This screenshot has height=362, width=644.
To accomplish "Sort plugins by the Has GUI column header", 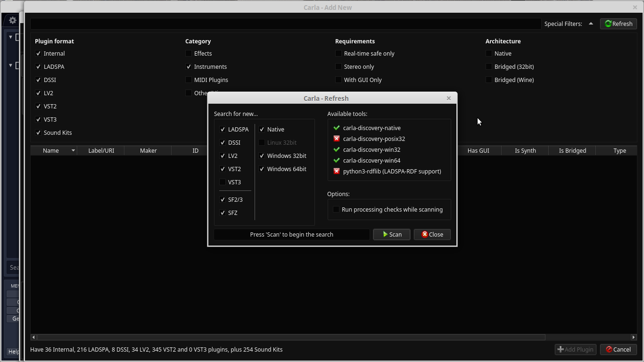I will point(478,150).
